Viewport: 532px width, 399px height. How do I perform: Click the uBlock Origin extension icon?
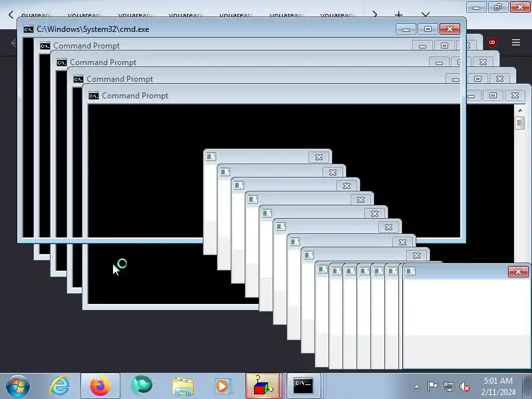coord(491,43)
